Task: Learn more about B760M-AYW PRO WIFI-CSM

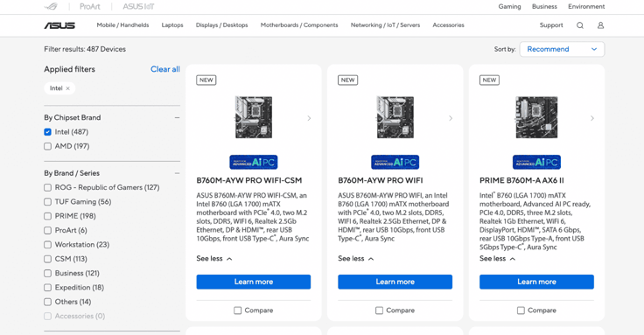Action: click(x=254, y=282)
